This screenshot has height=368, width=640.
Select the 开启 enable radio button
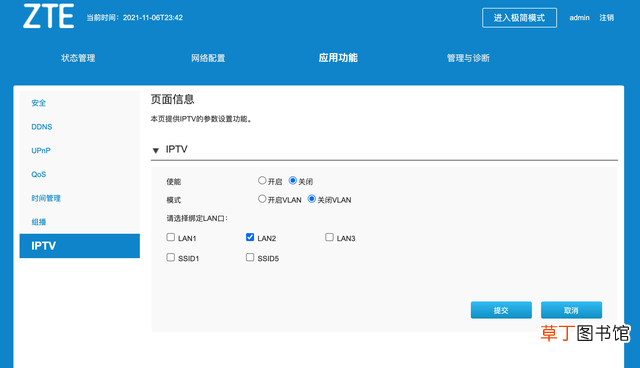[262, 180]
